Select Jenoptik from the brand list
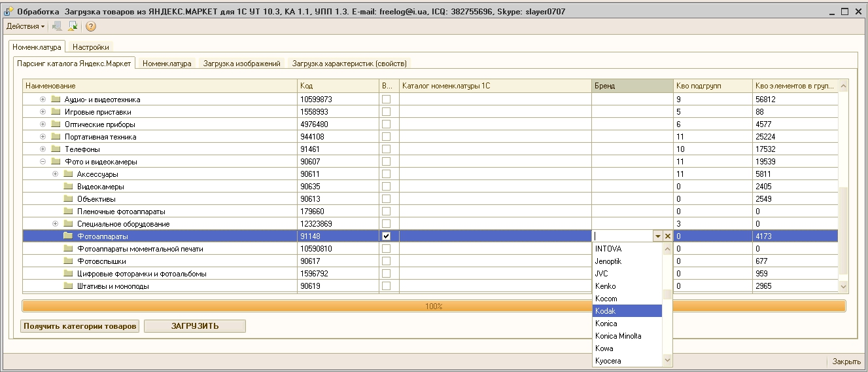 tap(627, 261)
